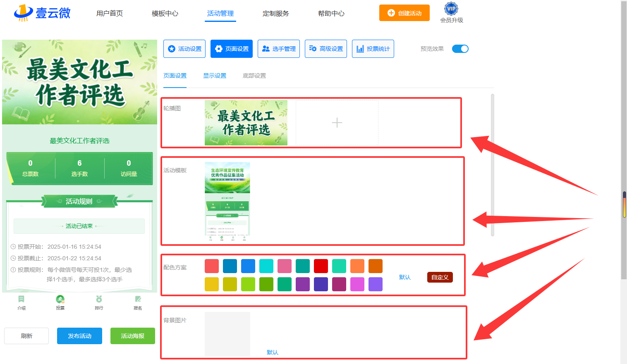This screenshot has height=364, width=627.
Task: Click the 总票数 stat in preview
Action: 30,169
